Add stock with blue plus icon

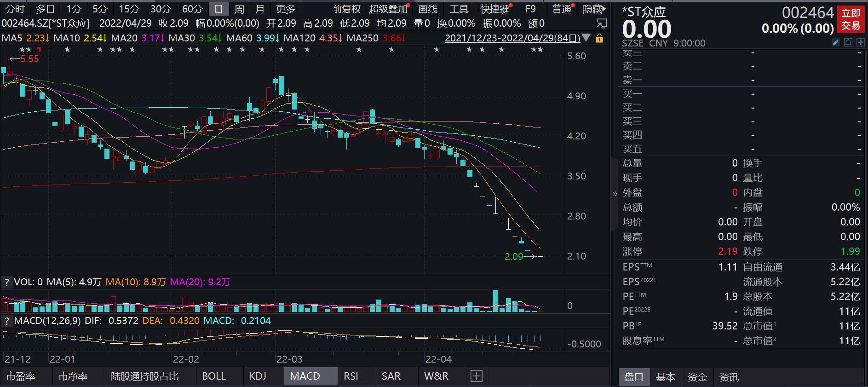coord(860,43)
